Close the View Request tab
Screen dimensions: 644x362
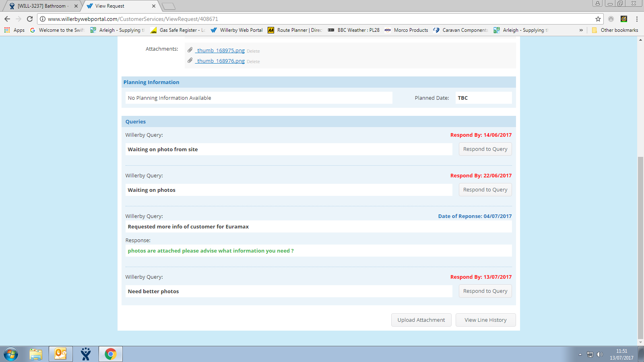pos(154,6)
